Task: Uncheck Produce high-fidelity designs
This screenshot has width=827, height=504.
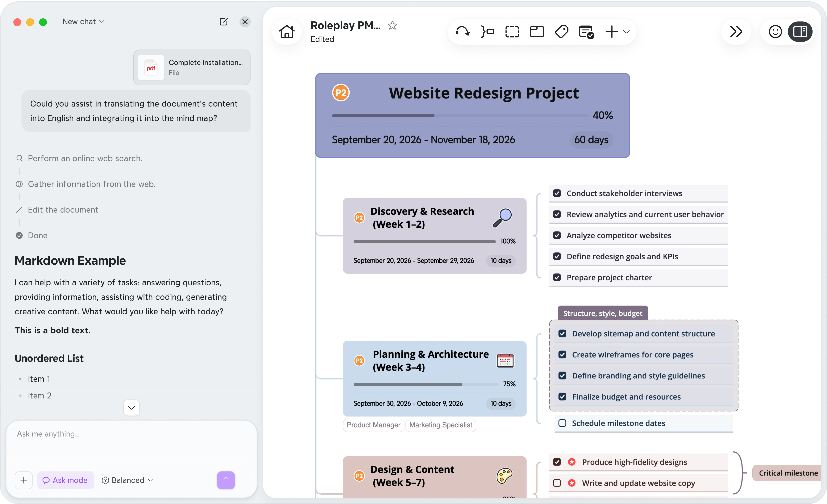Action: [x=557, y=462]
